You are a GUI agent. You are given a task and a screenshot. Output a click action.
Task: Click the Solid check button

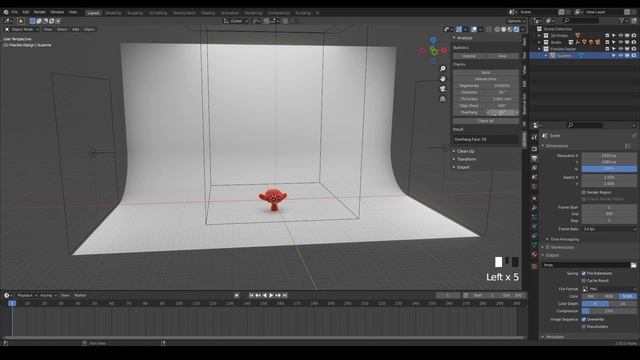[486, 72]
